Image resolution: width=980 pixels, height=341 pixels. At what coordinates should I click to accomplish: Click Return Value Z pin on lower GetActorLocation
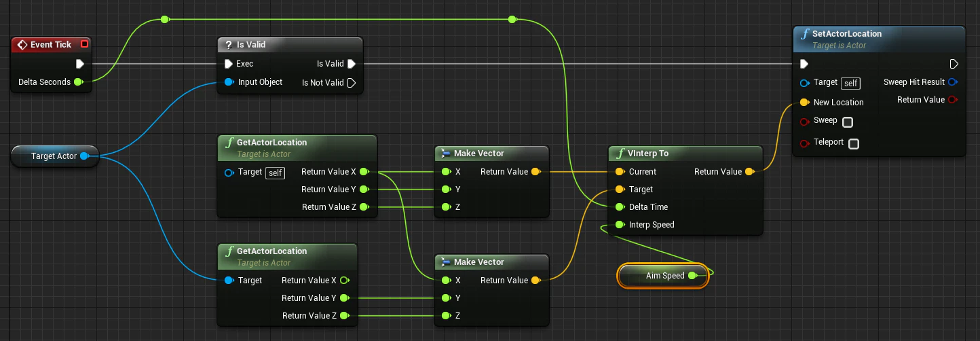click(x=344, y=316)
